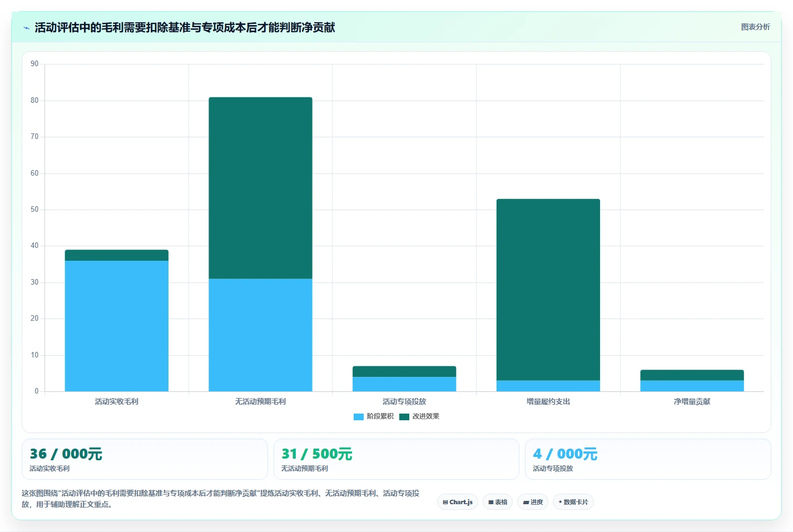Click the 活动实收毛利 x-axis label
793x532 pixels.
pyautogui.click(x=117, y=401)
